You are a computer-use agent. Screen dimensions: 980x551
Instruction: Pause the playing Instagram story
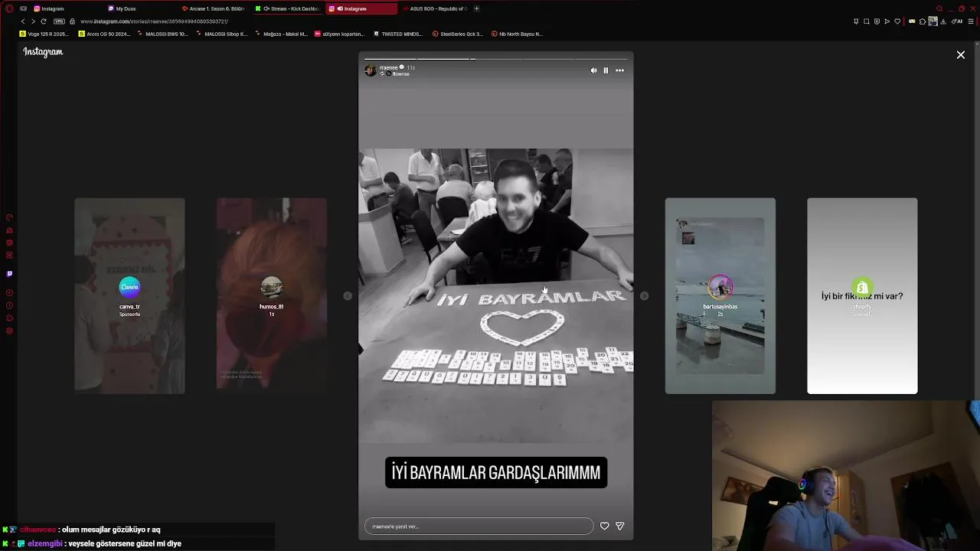coord(606,70)
